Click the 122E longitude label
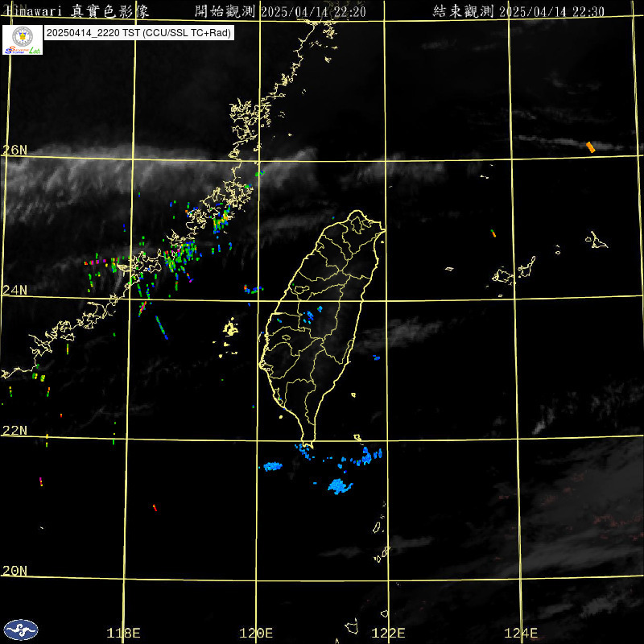 pos(390,633)
